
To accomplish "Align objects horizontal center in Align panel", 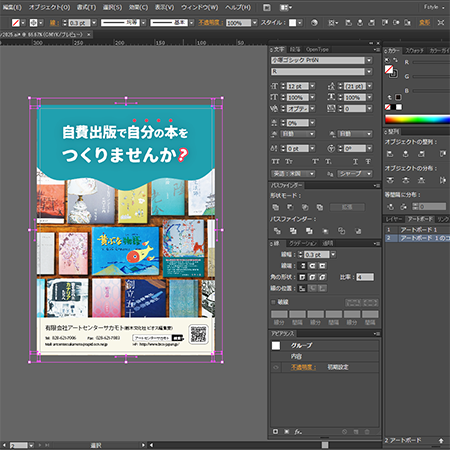I will click(x=405, y=154).
